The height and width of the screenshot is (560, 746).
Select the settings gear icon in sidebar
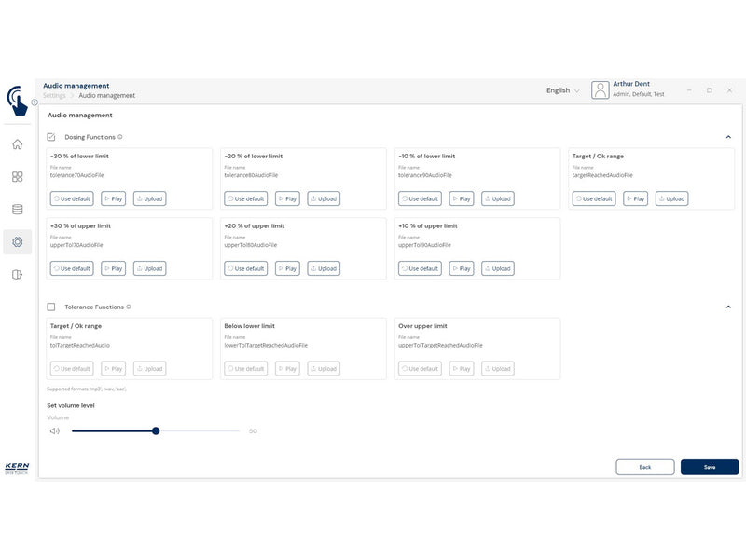point(17,242)
